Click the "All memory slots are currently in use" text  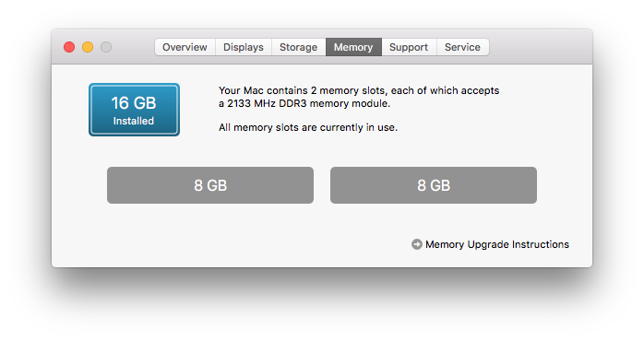tap(308, 127)
